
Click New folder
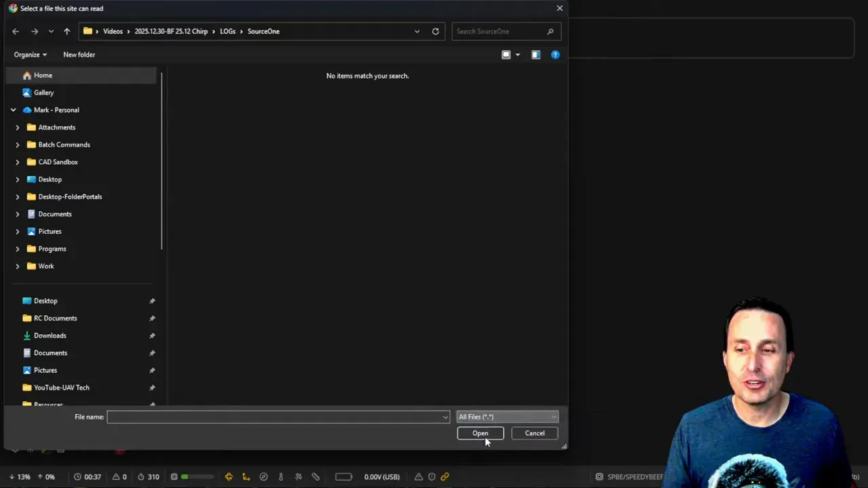pos(79,54)
